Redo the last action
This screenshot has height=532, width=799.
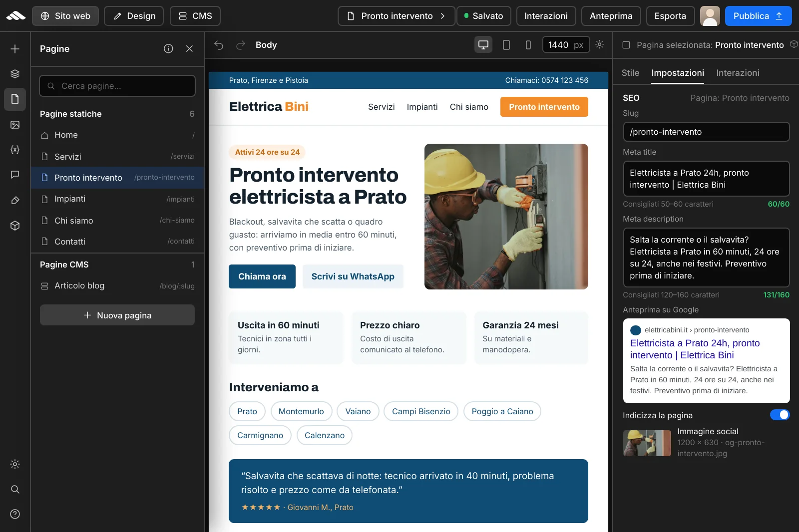pyautogui.click(x=241, y=45)
